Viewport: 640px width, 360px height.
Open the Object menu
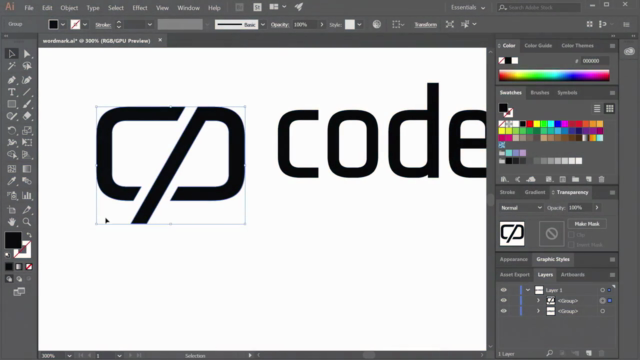click(69, 8)
